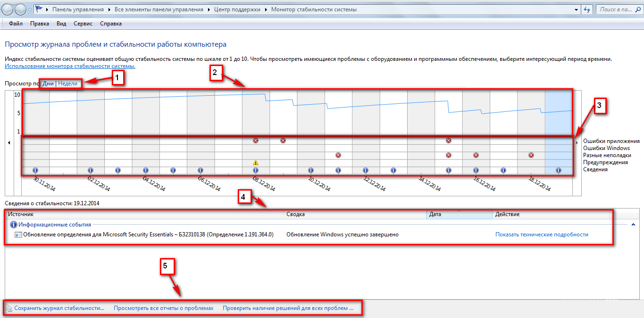Sort by Сводка column header

pyautogui.click(x=355, y=214)
